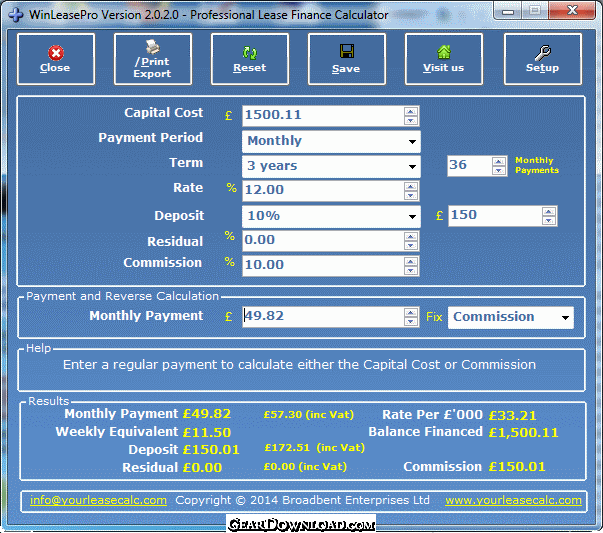The image size is (603, 533).
Task: Decrease Monthly Payment with down spinner
Action: (x=411, y=321)
